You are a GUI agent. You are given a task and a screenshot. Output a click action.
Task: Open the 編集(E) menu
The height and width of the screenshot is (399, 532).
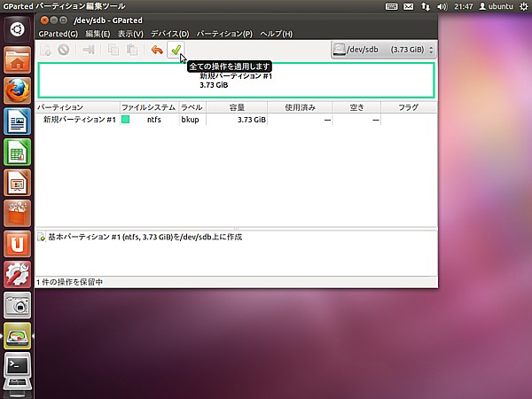click(98, 34)
